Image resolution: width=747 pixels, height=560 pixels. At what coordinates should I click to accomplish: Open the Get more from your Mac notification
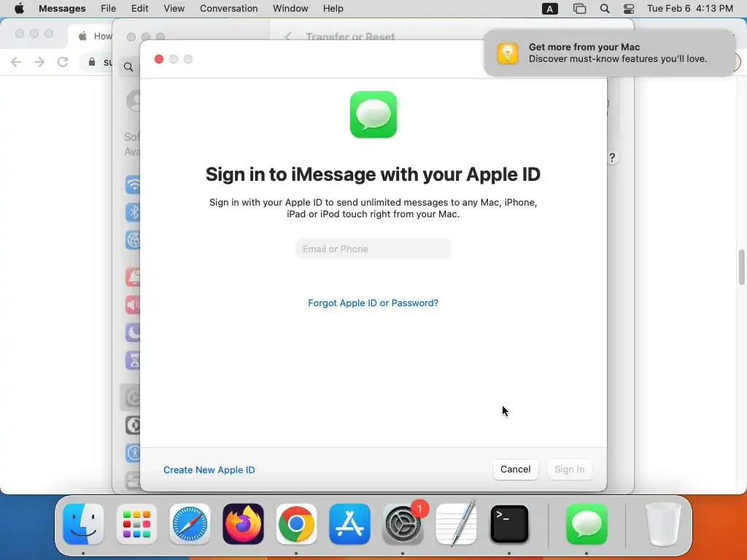pos(610,52)
